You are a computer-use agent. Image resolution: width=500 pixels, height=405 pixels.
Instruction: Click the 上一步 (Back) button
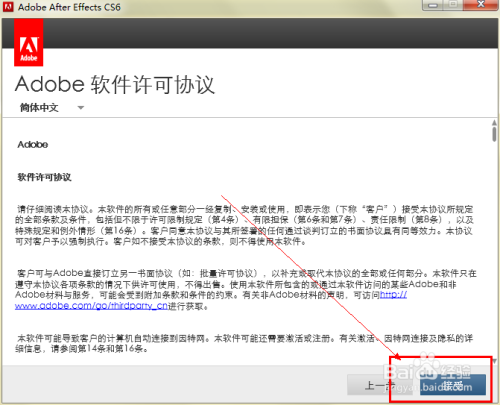(379, 385)
